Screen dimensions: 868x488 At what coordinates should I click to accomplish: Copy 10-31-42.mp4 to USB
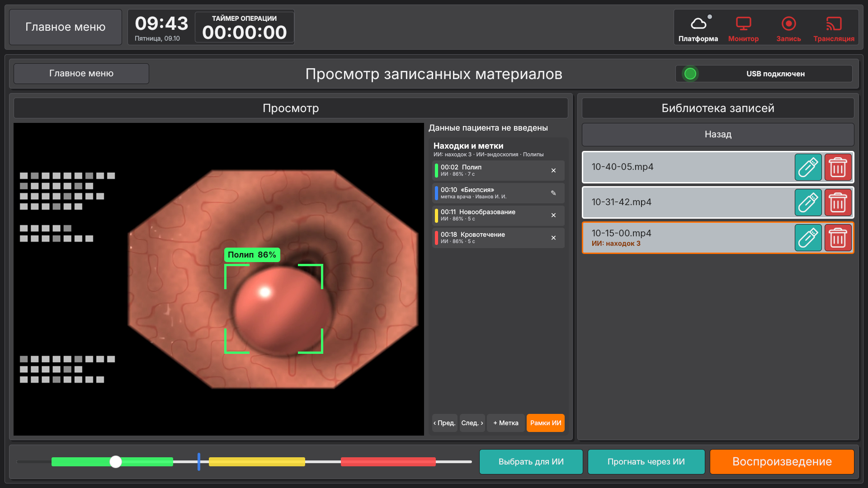pyautogui.click(x=808, y=202)
